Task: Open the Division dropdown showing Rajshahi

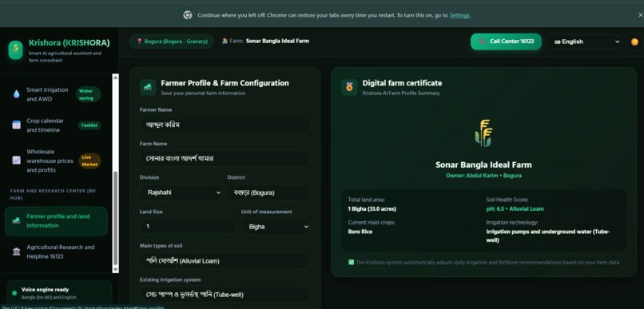Action: pyautogui.click(x=181, y=192)
